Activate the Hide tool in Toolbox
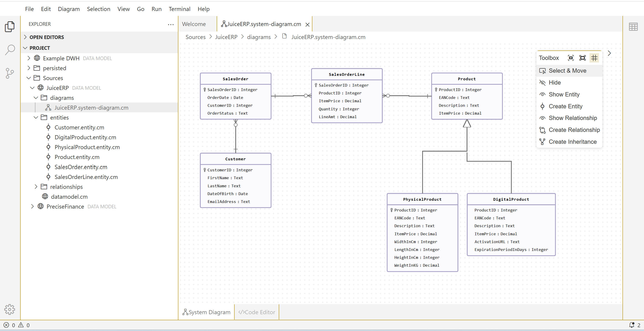 (x=555, y=83)
